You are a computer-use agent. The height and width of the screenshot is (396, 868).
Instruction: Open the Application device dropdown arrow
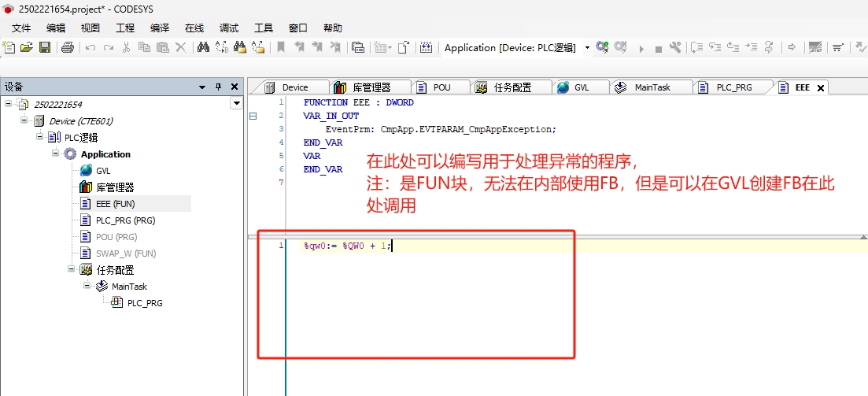point(587,48)
